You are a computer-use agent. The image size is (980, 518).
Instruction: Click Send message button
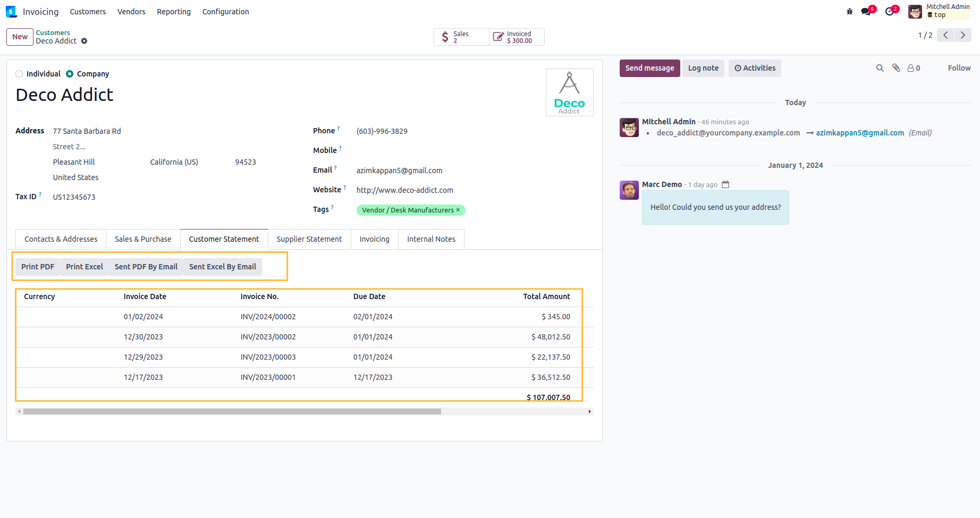tap(649, 68)
